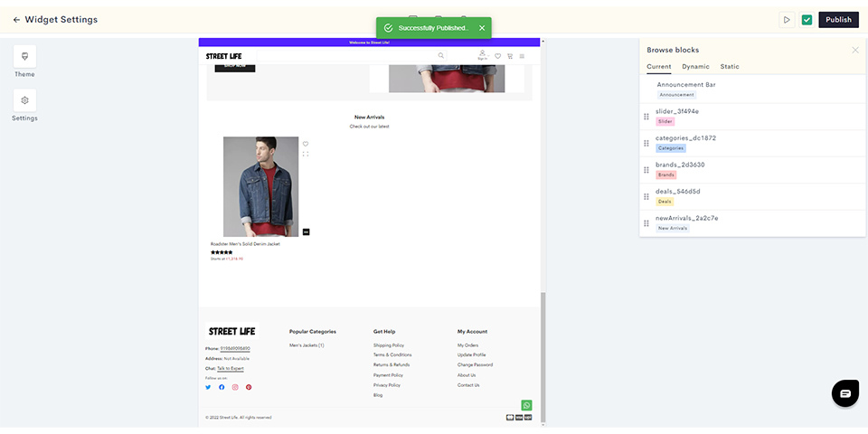Open the My Orders link
Viewport: 868px width, 434px height.
point(467,345)
